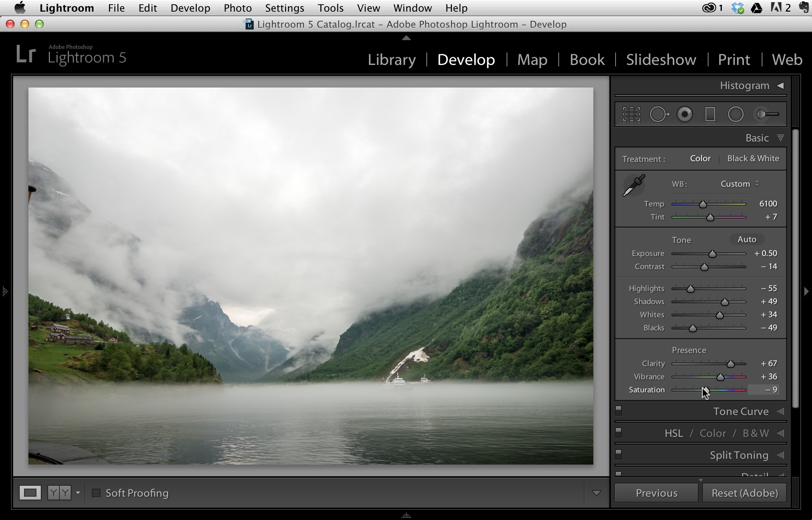
Task: Select the Spot Removal tool
Action: 659,115
